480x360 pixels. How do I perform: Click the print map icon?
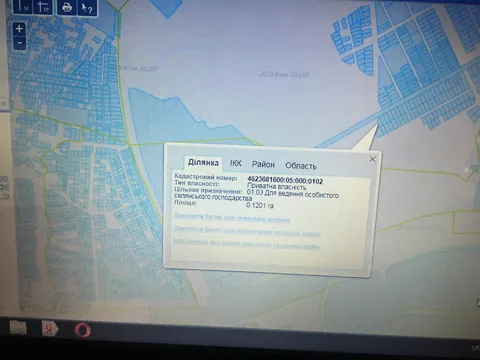[x=67, y=7]
